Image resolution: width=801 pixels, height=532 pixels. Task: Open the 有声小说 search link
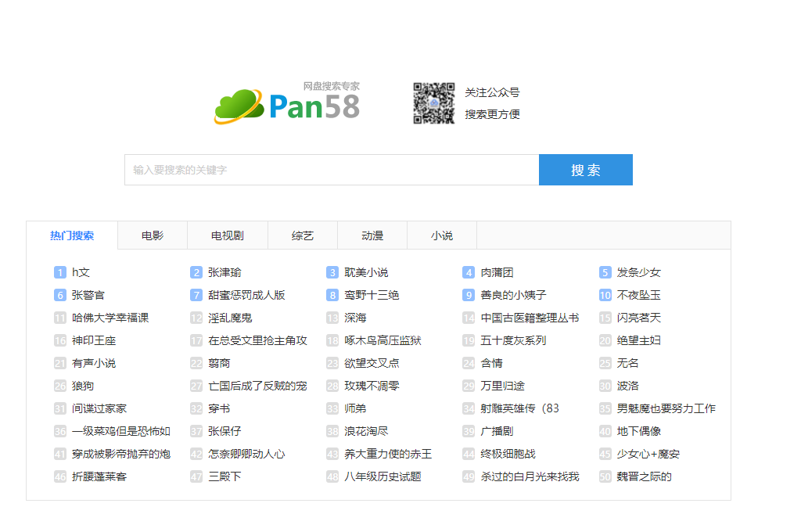(94, 363)
